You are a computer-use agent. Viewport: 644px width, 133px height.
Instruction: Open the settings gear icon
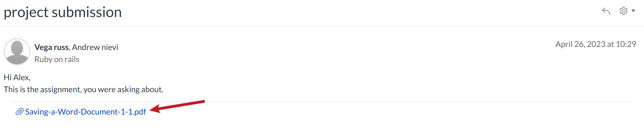pyautogui.click(x=623, y=11)
